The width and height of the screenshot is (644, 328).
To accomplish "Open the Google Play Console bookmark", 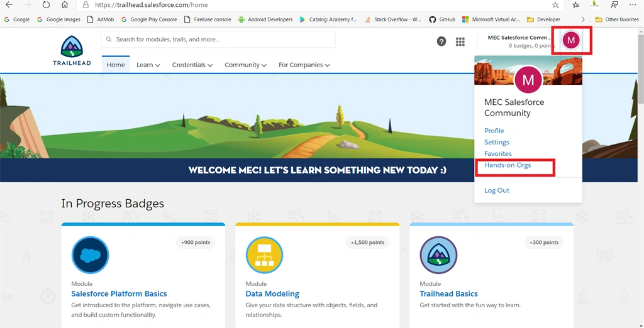I will click(149, 19).
